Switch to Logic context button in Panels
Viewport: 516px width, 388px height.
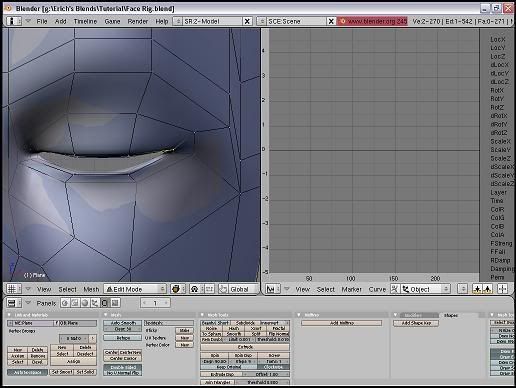[x=65, y=303]
